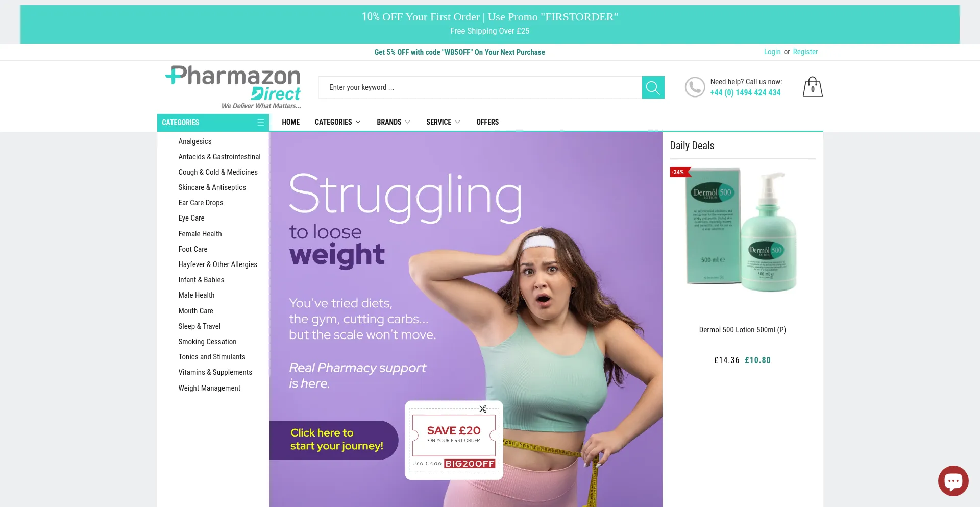Click the -24% discount badge

(x=679, y=172)
